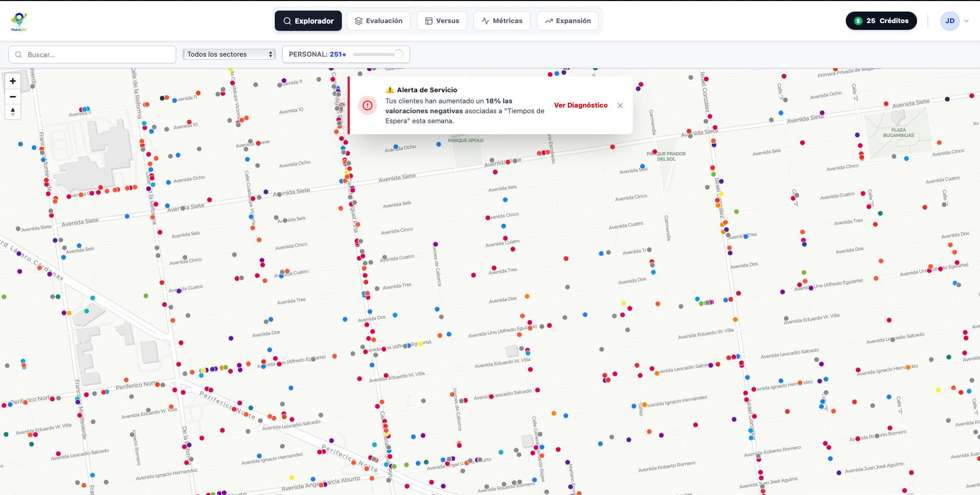Expand the user account menu chevron

(966, 21)
